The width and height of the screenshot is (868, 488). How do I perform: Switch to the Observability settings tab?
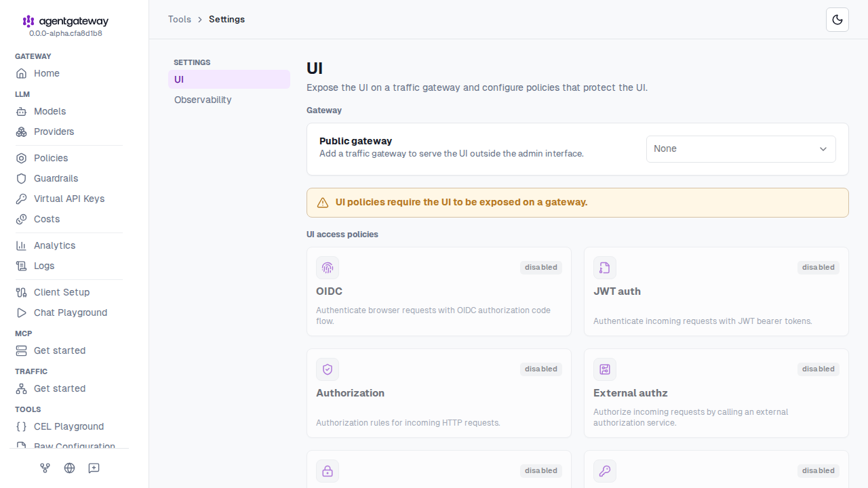[x=229, y=100]
